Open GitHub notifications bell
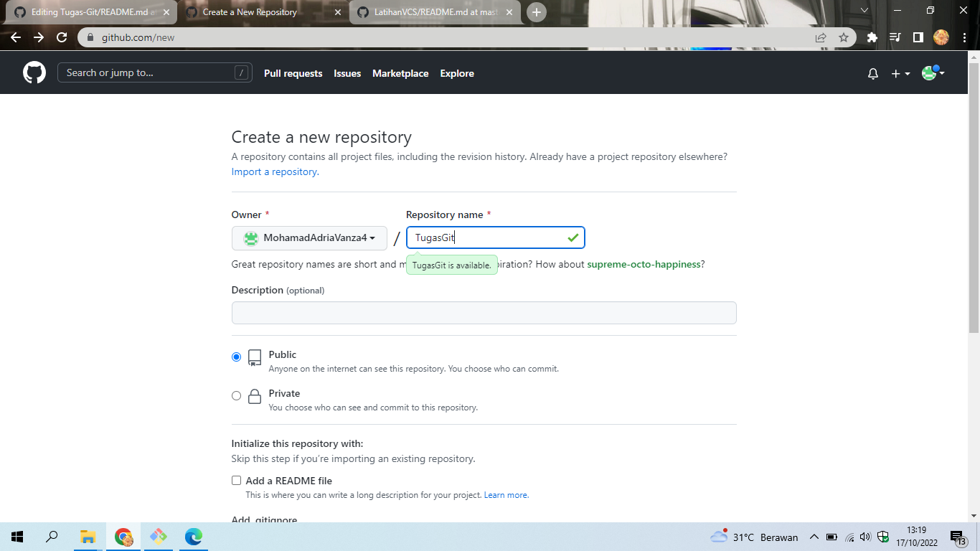The image size is (980, 551). point(872,72)
